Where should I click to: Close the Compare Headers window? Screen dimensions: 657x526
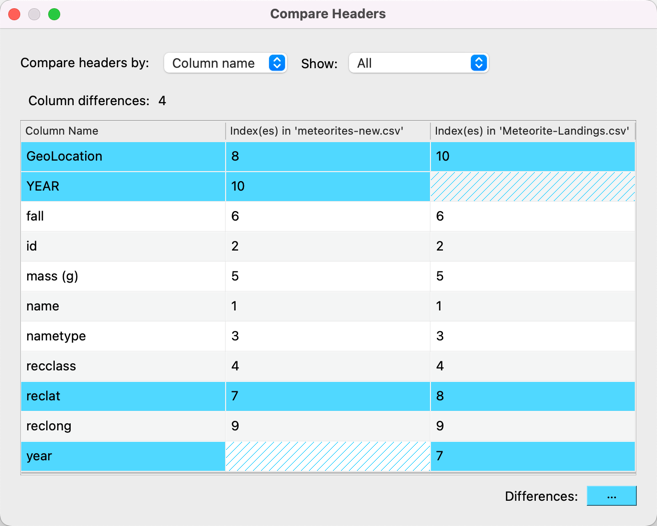tap(14, 14)
